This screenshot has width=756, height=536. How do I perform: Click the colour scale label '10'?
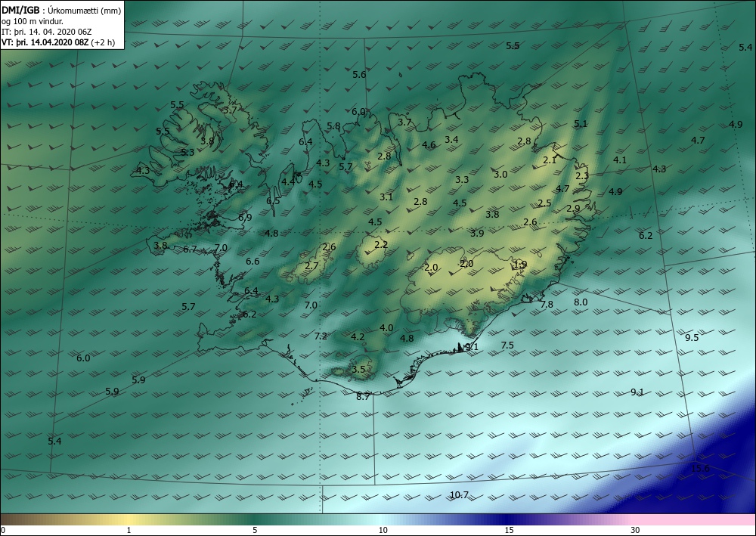383,530
